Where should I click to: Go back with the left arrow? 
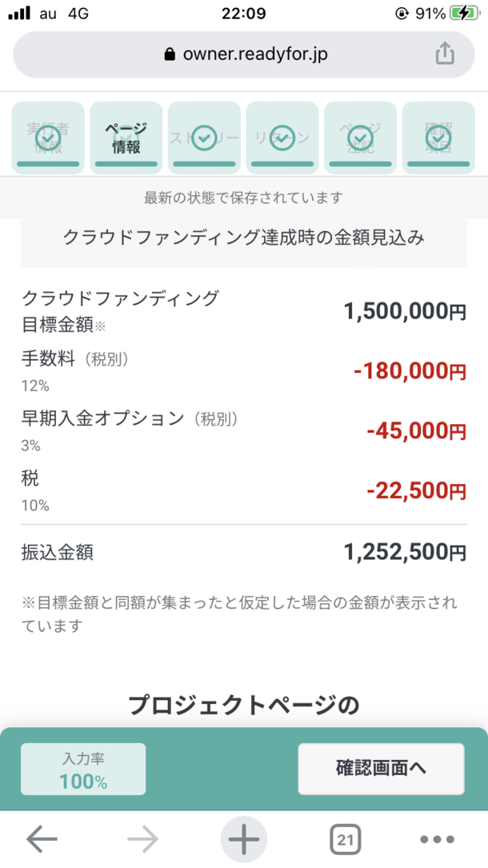tap(42, 839)
